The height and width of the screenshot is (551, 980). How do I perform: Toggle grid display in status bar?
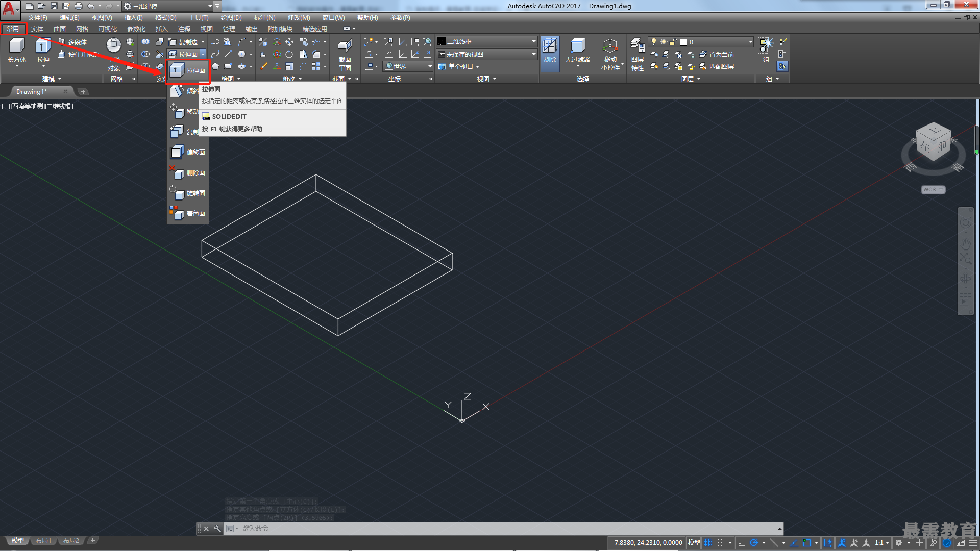coord(707,543)
